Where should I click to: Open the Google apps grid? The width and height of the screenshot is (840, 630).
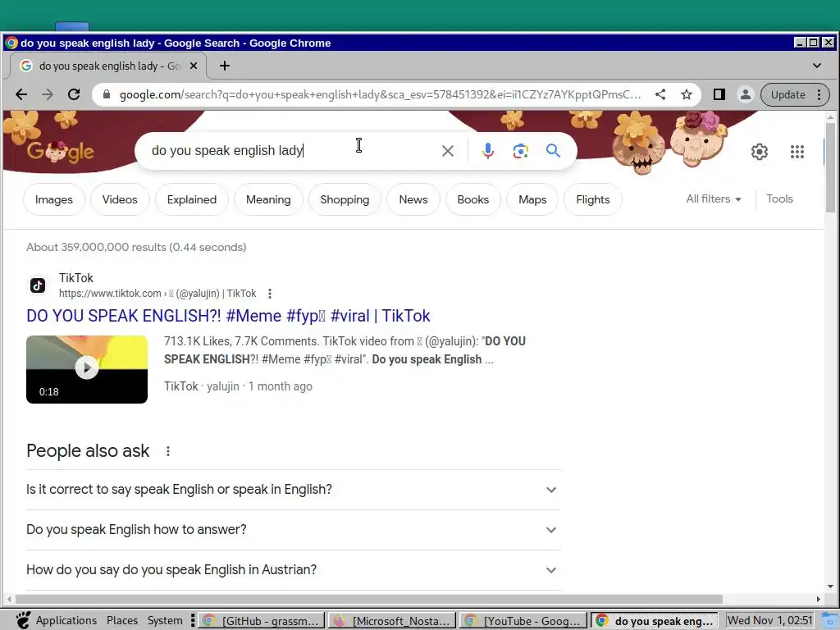(797, 152)
